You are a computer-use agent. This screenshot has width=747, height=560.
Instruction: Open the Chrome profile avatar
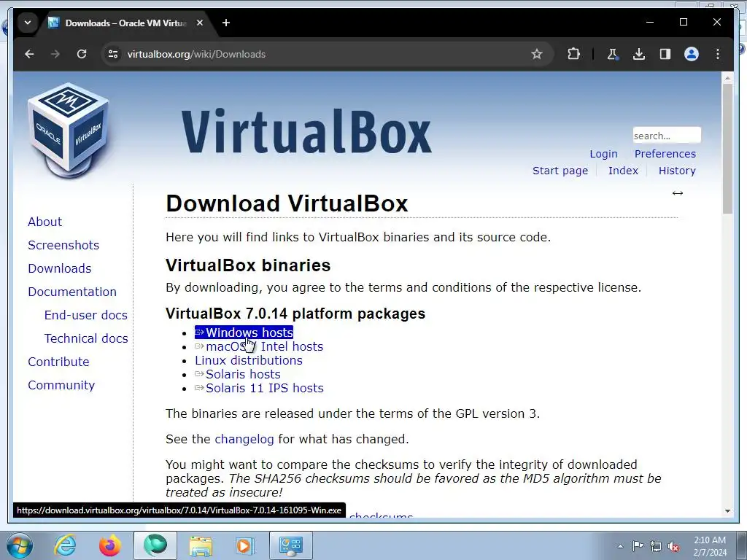tap(692, 54)
